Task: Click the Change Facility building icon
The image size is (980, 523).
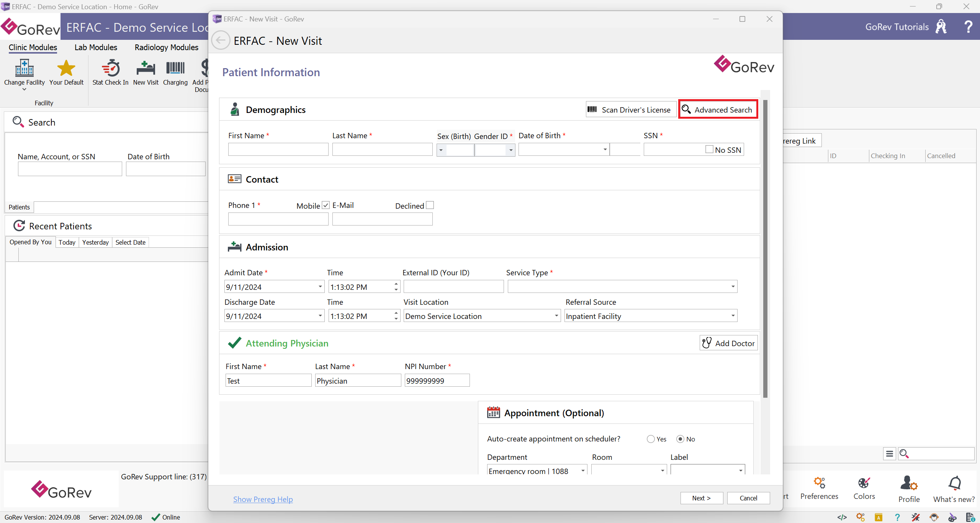Action: coord(24,68)
